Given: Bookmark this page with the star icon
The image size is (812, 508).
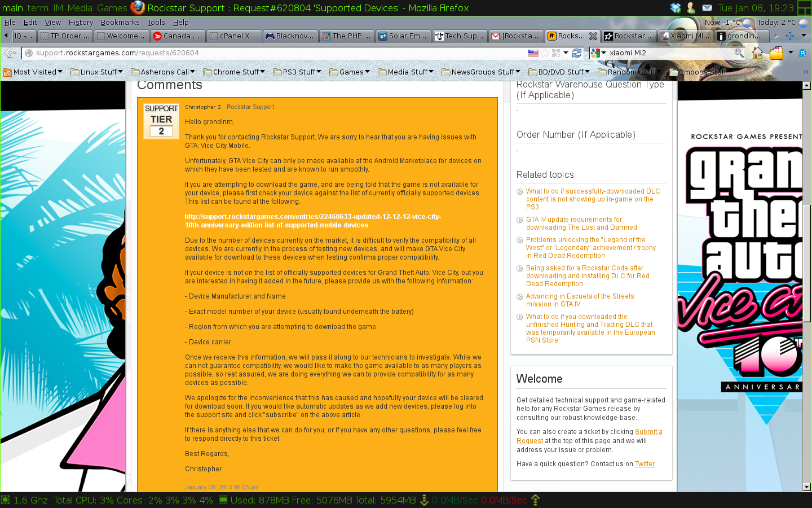Looking at the screenshot, I should (545, 53).
